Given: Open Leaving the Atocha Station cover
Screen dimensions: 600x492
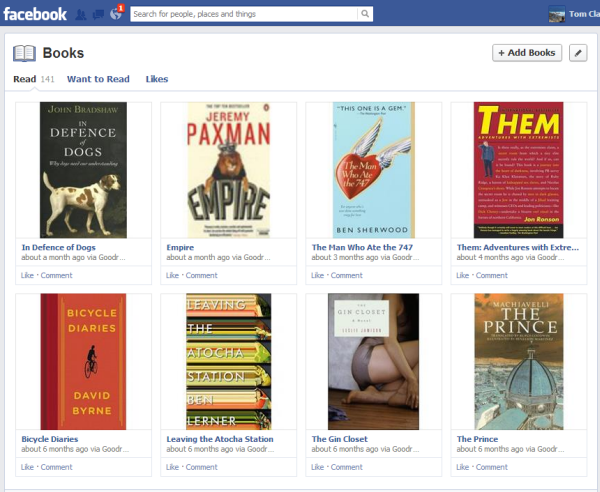Looking at the screenshot, I should 228,362.
